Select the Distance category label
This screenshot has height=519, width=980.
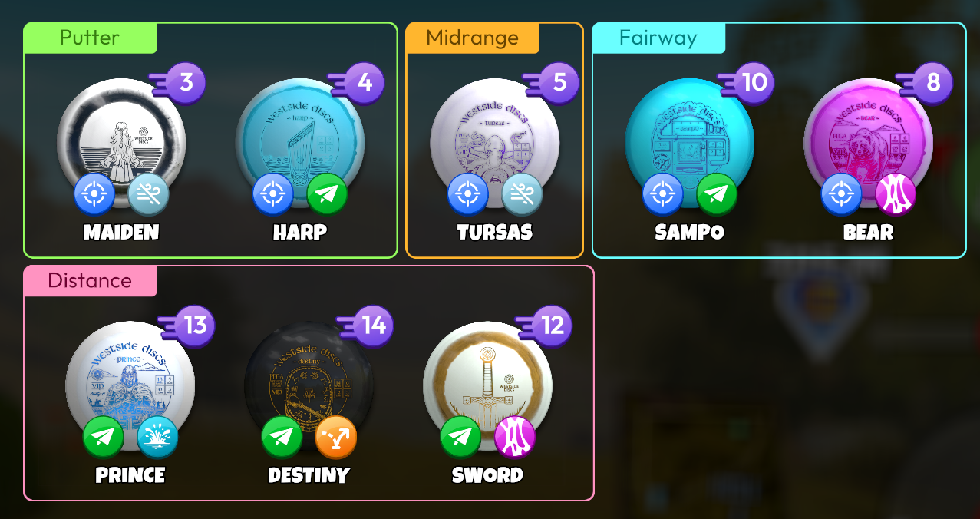click(90, 280)
